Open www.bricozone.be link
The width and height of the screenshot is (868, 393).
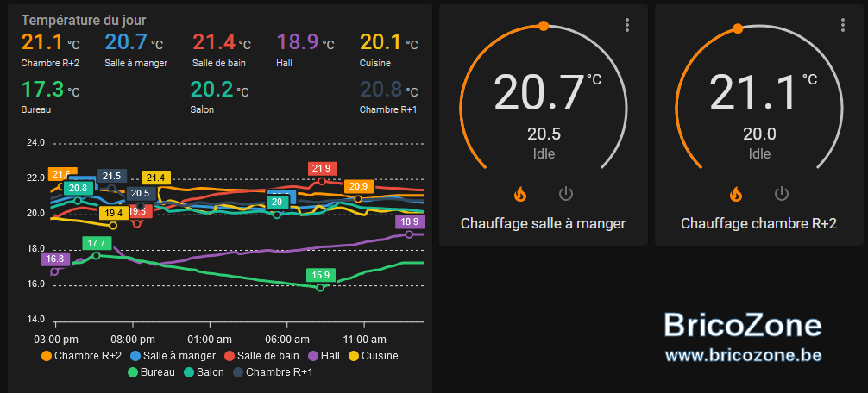[x=743, y=355]
